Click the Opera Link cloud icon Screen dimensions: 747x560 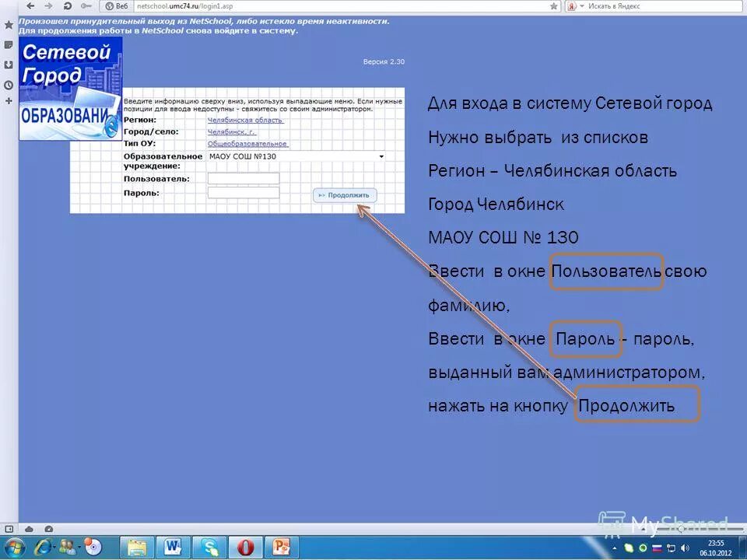[x=29, y=529]
